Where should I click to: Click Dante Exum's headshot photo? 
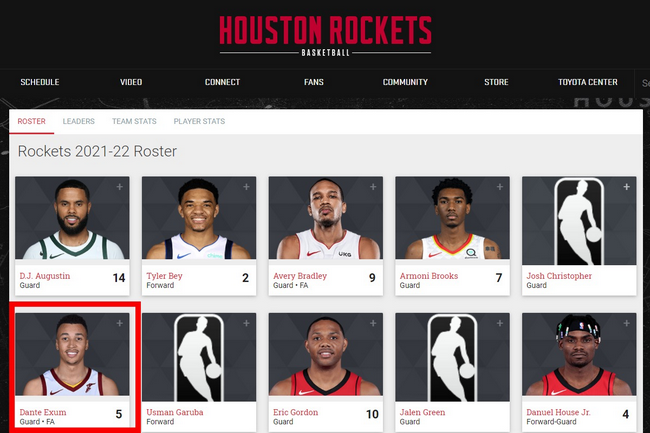click(72, 354)
